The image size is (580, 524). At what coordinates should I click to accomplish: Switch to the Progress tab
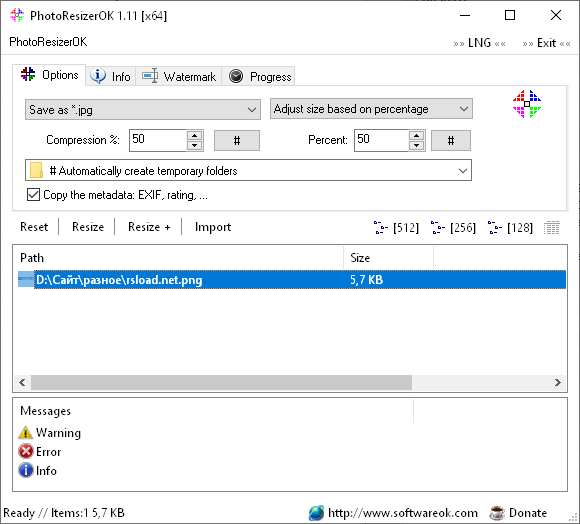pos(258,76)
